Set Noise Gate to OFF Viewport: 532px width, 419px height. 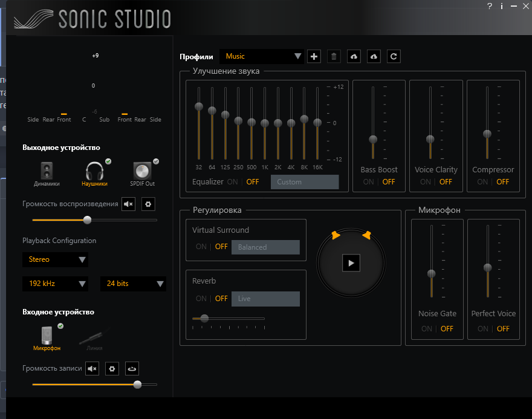447,329
